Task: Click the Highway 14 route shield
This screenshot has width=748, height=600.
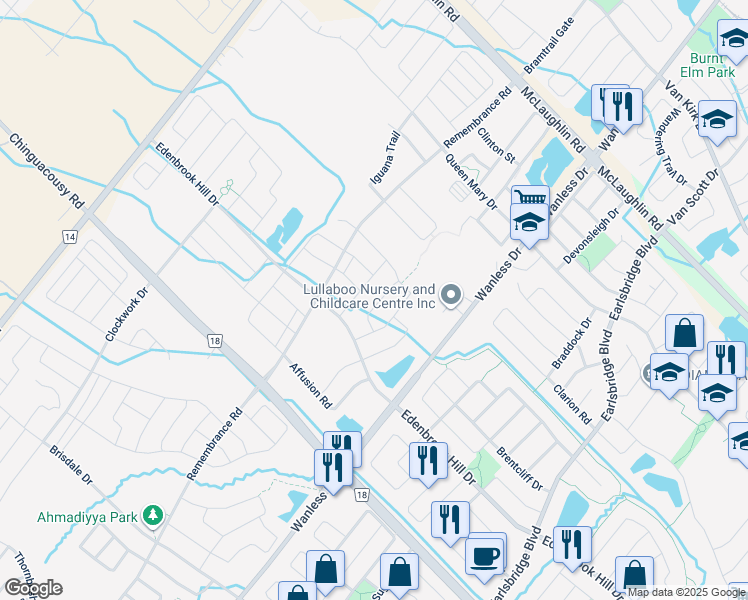Action: 69,236
